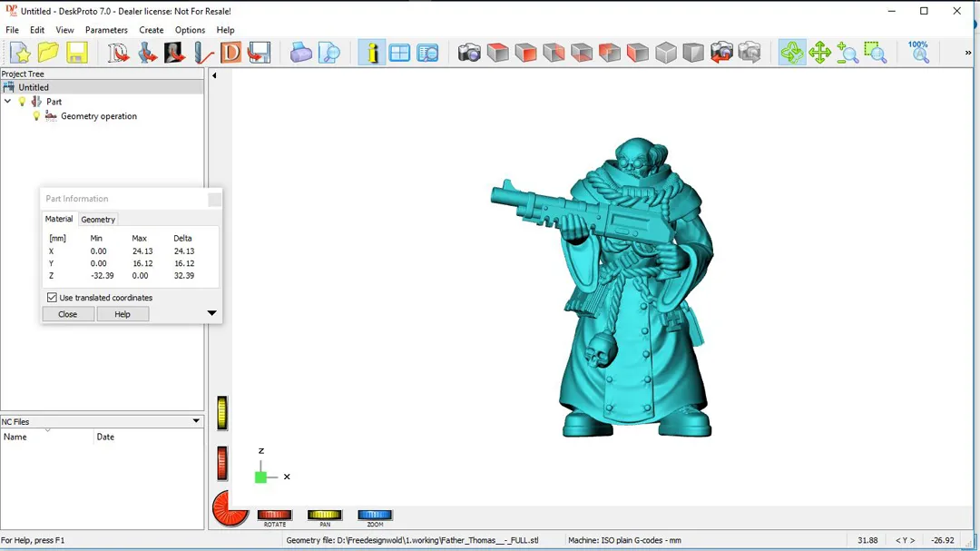Screen dimensions: 980x551
Task: Click the Load Vector file icon
Action: [x=118, y=53]
